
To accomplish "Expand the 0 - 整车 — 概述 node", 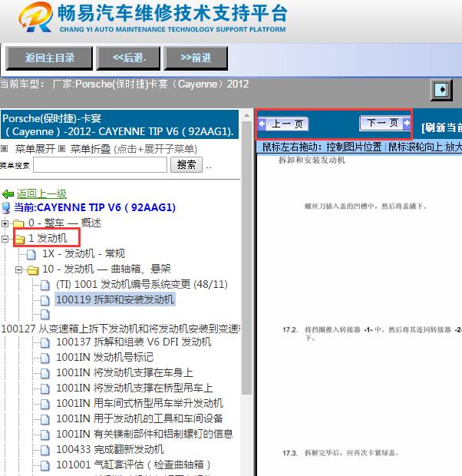I will (x=5, y=223).
